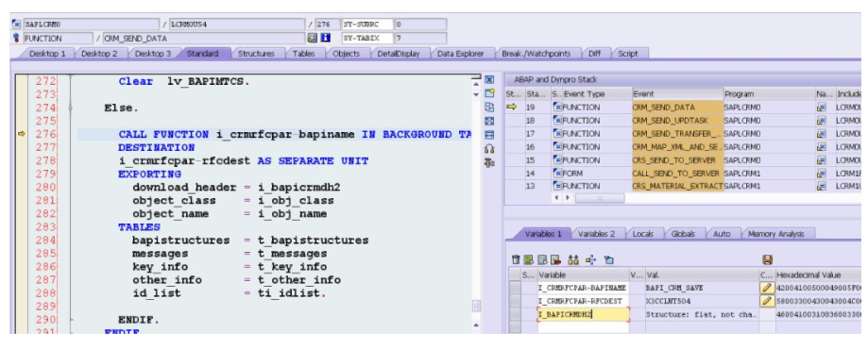Viewport: 868px width, 349px height.
Task: Click the tool settings icon below headphones
Action: 489,162
